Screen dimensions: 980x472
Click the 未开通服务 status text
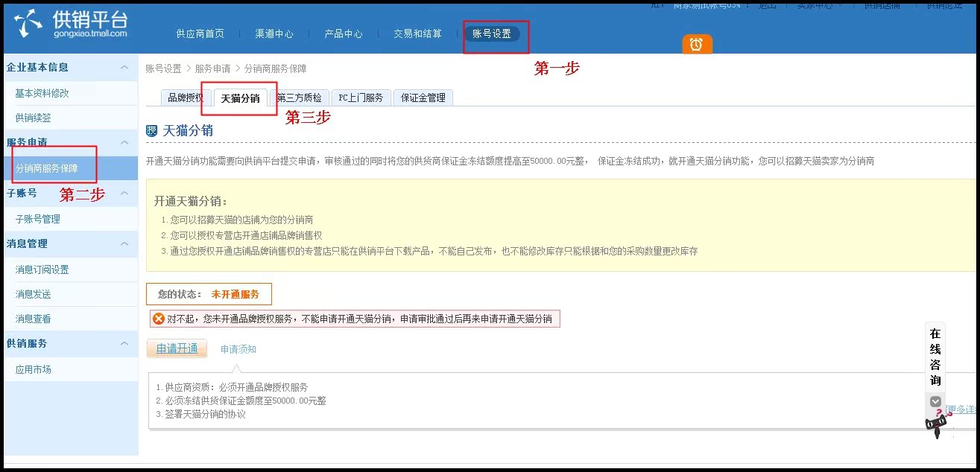235,294
